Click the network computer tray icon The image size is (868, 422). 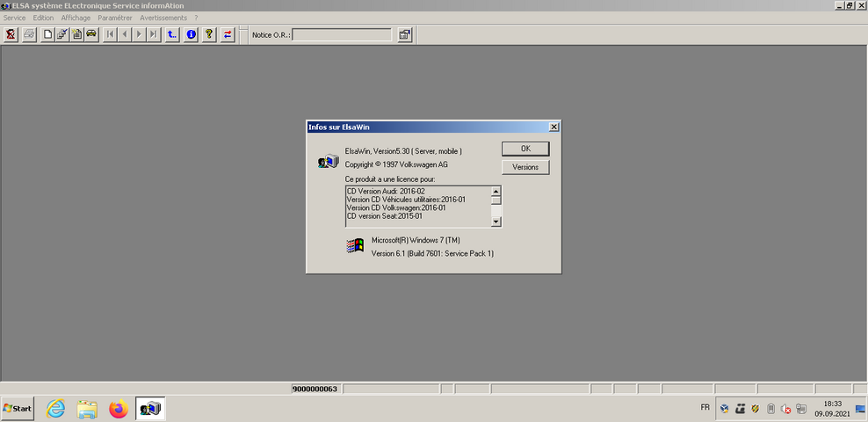pos(800,410)
